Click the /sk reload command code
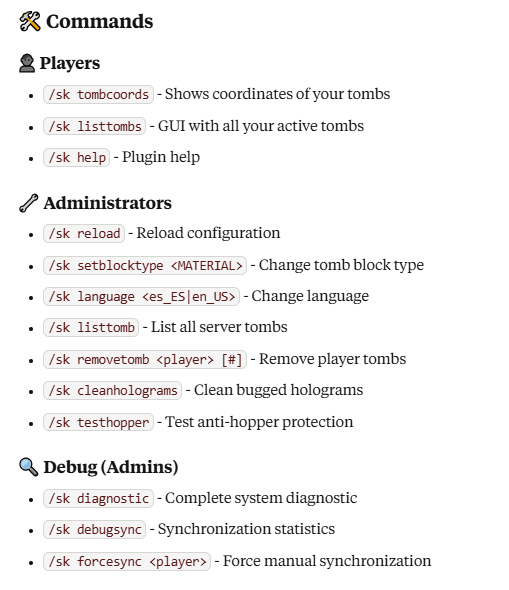Viewport: 509px width, 590px height. (x=84, y=233)
